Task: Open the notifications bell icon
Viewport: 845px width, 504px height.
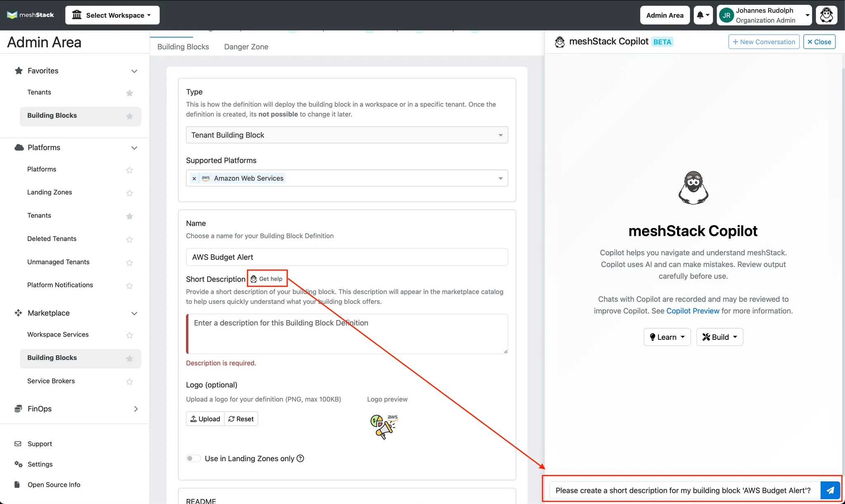Action: tap(703, 15)
